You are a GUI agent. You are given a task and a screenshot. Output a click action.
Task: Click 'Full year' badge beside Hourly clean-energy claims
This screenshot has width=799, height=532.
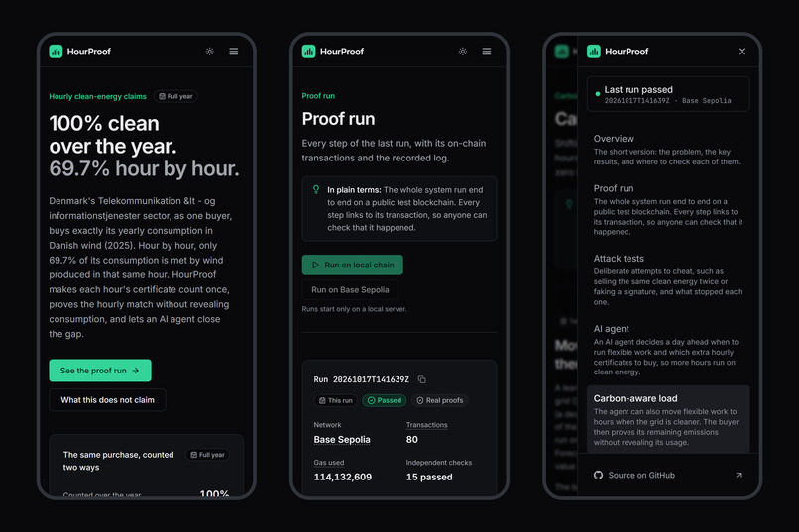click(175, 96)
